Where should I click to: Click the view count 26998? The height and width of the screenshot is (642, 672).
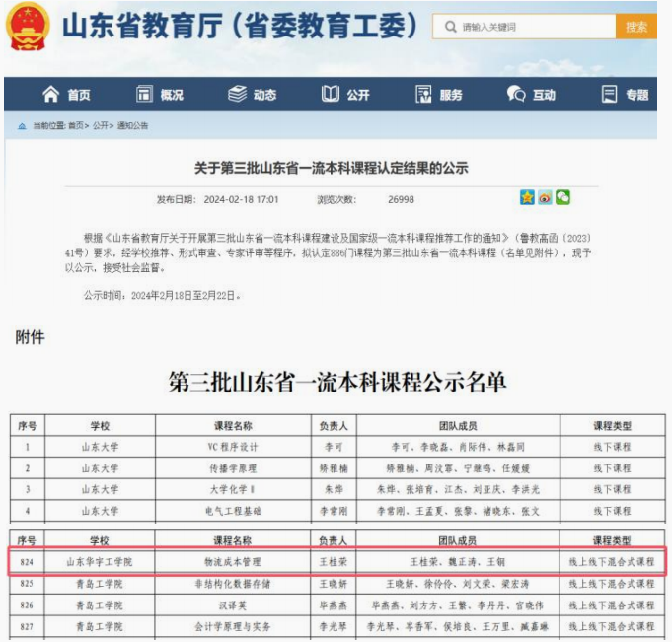[402, 199]
